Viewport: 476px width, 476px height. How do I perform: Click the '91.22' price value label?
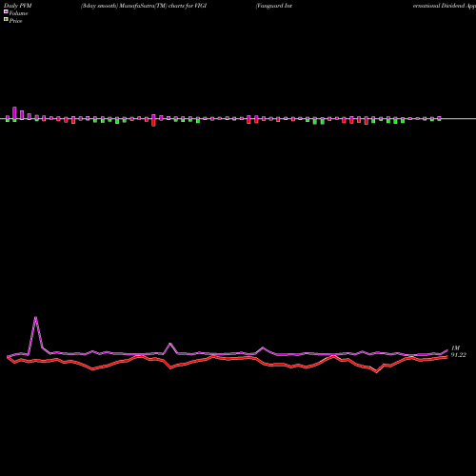pyautogui.click(x=459, y=355)
